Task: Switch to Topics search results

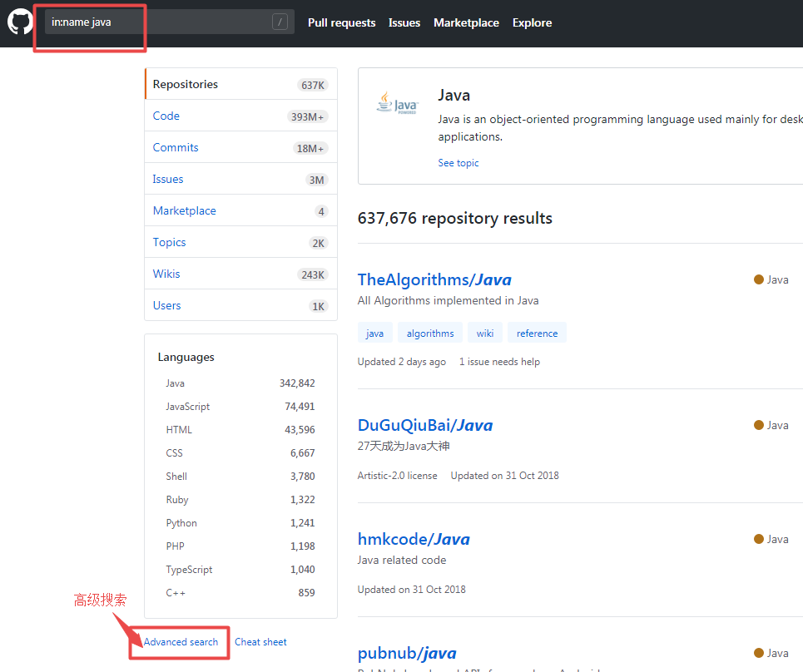Action: pos(240,242)
